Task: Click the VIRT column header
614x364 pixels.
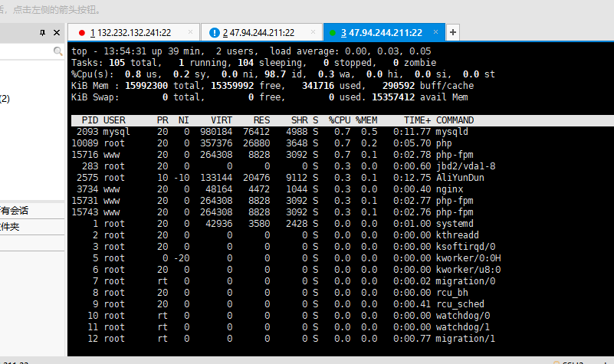Action: coord(222,120)
